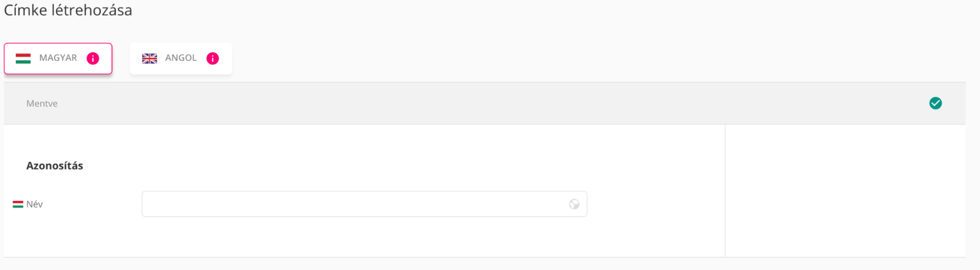Click the globe icon inside Név field
The image size is (980, 270).
(x=574, y=204)
